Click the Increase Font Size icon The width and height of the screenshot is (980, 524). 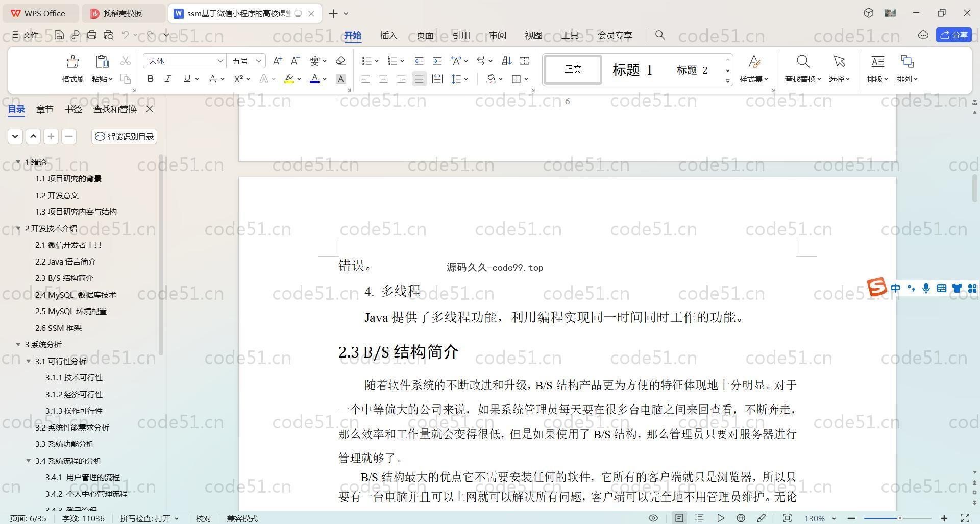click(277, 61)
